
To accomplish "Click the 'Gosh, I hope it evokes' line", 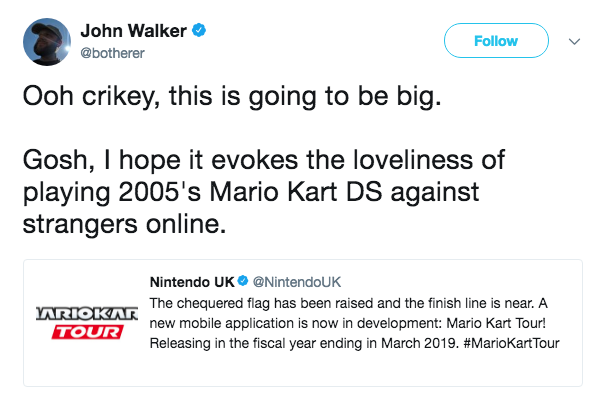I will (x=264, y=160).
